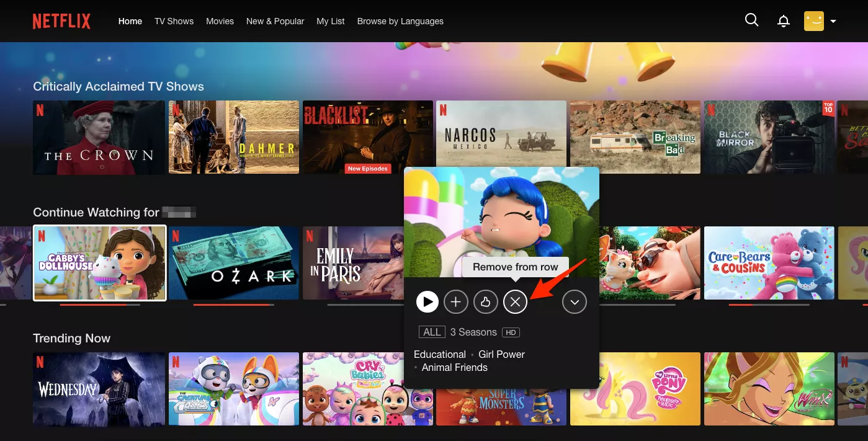Click the HD quality badge
This screenshot has height=441, width=868.
coord(511,332)
